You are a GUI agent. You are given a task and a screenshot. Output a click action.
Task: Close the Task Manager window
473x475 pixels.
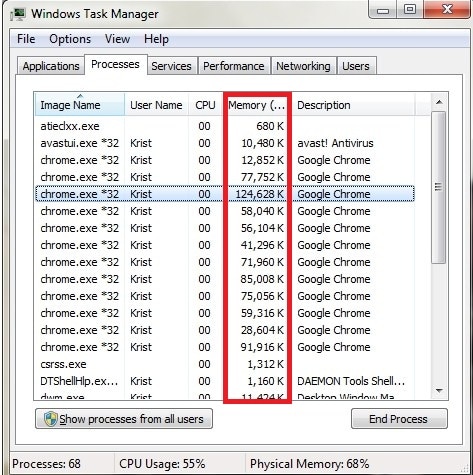[447, 9]
